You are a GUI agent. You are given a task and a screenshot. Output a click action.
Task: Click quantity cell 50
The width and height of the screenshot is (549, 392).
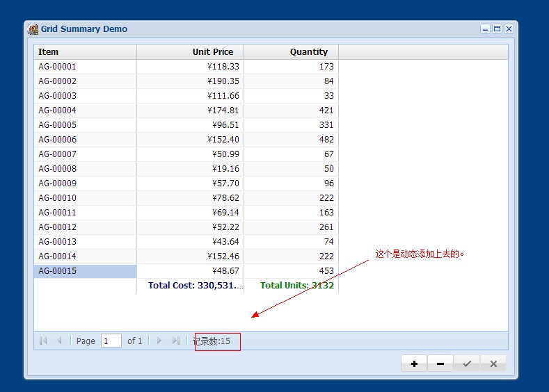(291, 169)
